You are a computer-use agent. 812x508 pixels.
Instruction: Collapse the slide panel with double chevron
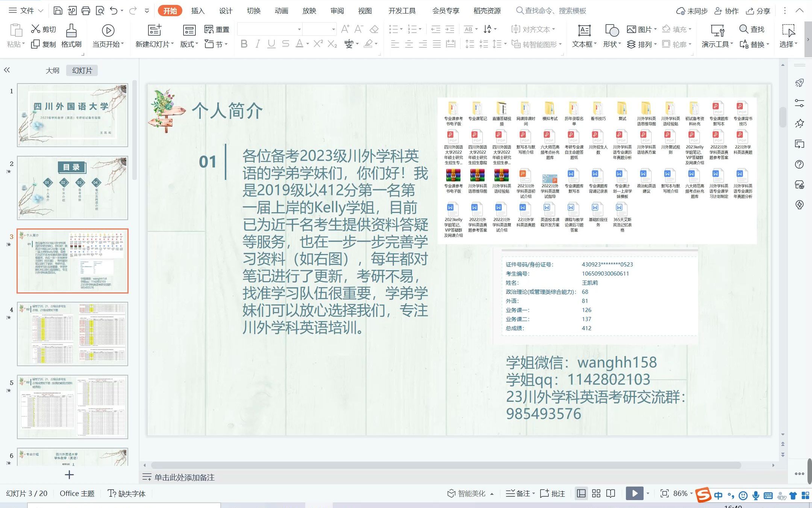7,70
